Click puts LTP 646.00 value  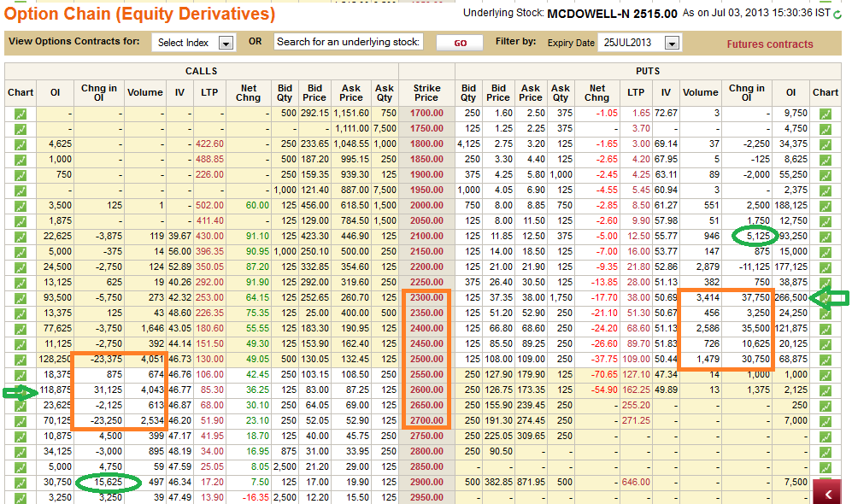click(637, 482)
